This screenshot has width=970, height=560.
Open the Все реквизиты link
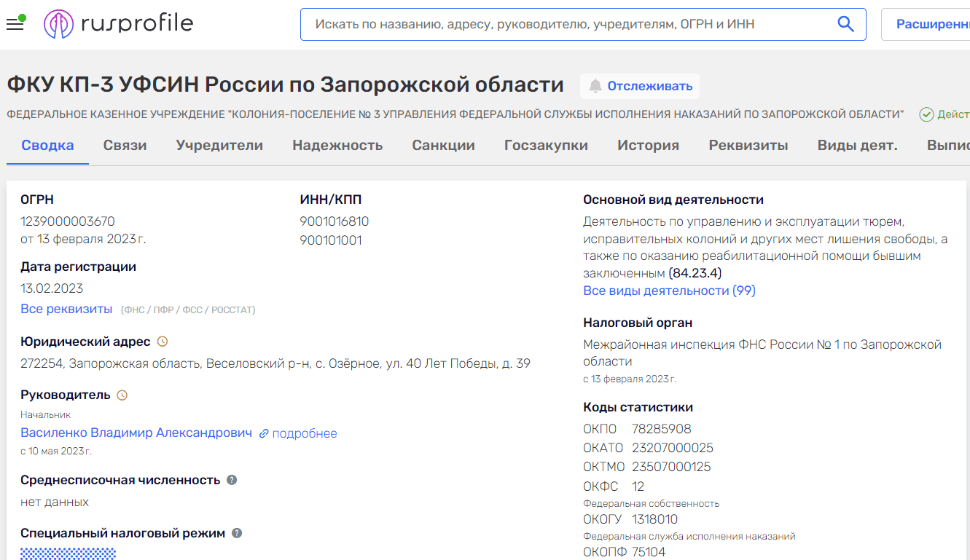point(66,308)
